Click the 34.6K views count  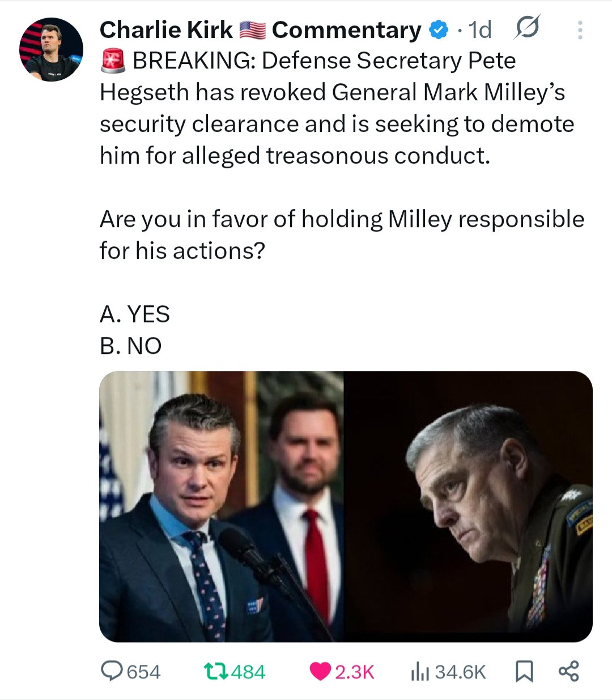click(460, 672)
